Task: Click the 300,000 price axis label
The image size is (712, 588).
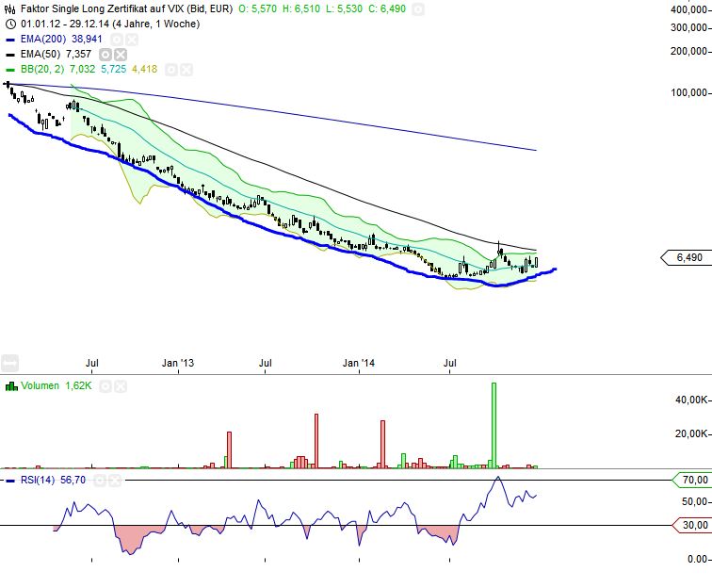Action: click(688, 27)
